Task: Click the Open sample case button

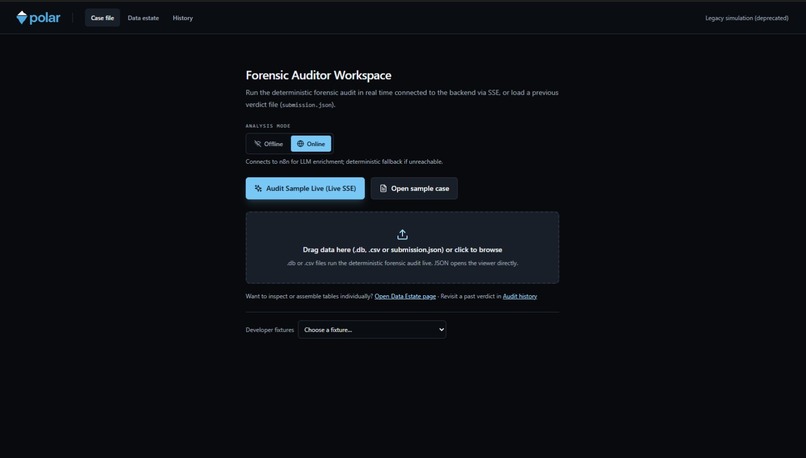Action: (x=414, y=189)
